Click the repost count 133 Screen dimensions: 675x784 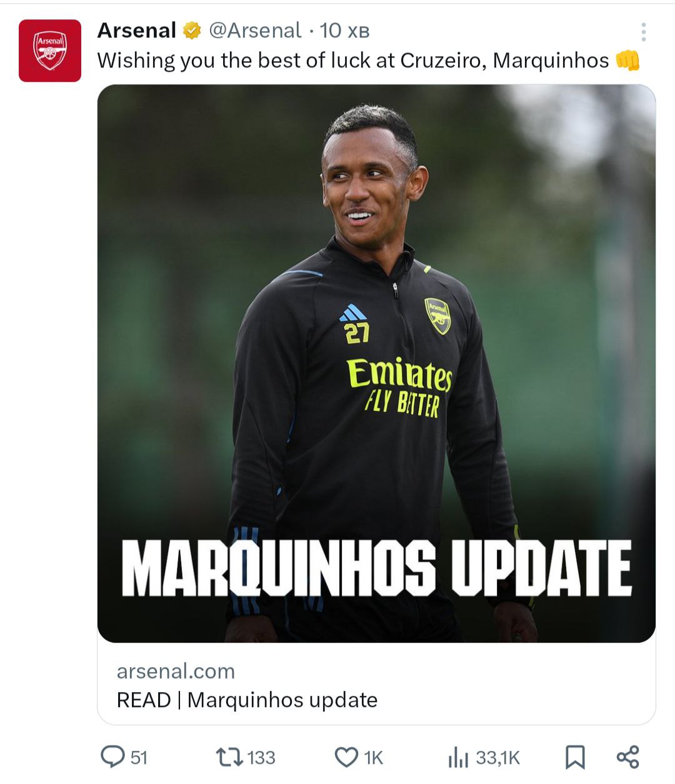click(x=261, y=758)
